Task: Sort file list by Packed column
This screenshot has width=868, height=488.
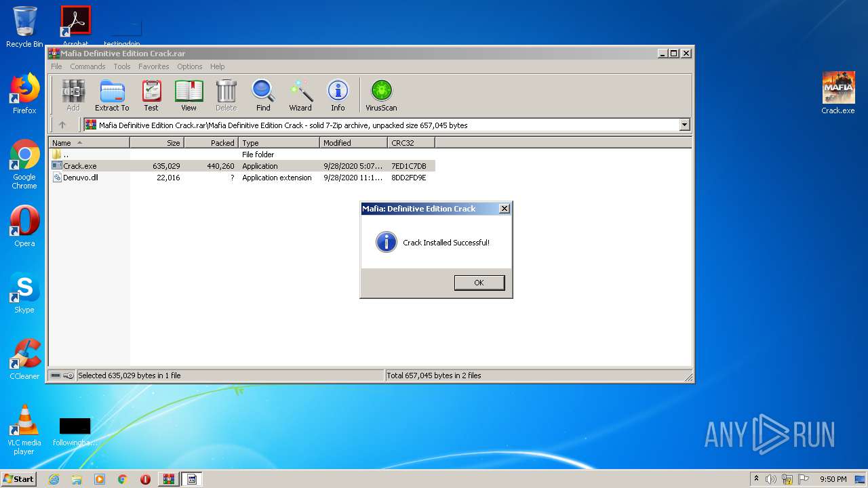Action: [211, 142]
